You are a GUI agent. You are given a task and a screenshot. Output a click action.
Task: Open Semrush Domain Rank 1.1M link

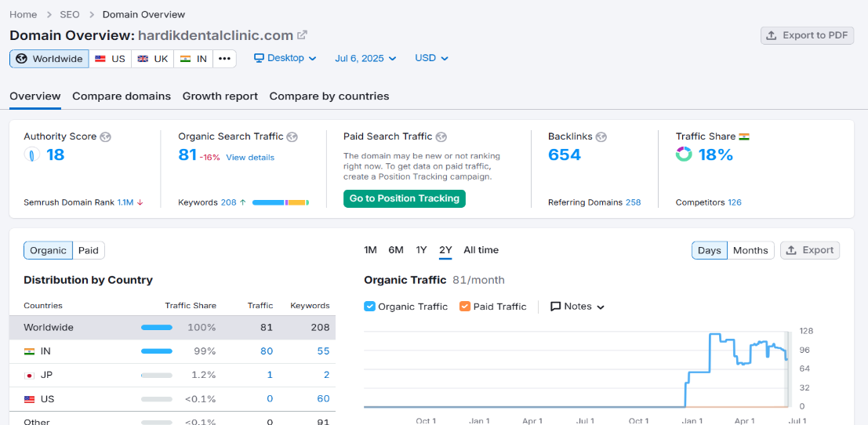click(125, 202)
